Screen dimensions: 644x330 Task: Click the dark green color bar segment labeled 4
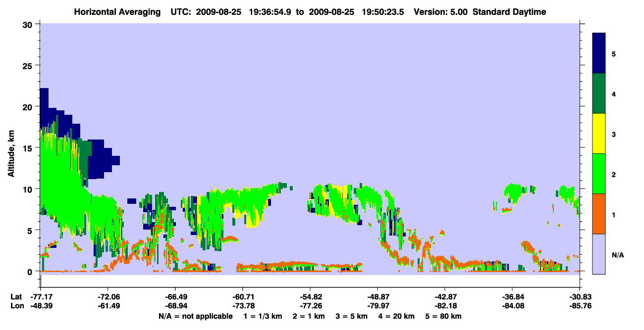(x=599, y=94)
